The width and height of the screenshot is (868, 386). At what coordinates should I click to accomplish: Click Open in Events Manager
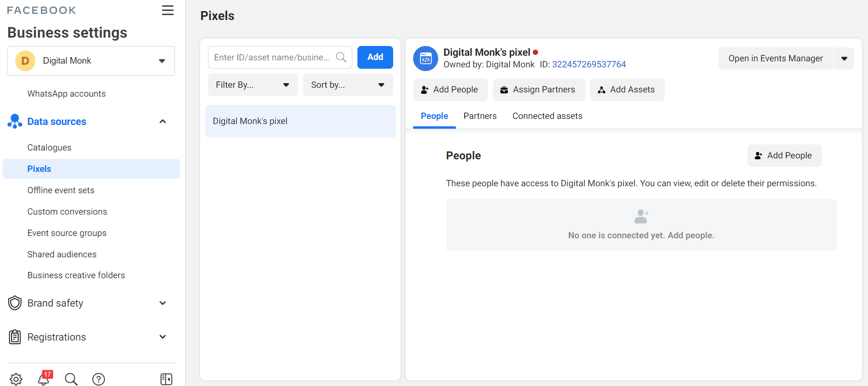[x=776, y=59]
